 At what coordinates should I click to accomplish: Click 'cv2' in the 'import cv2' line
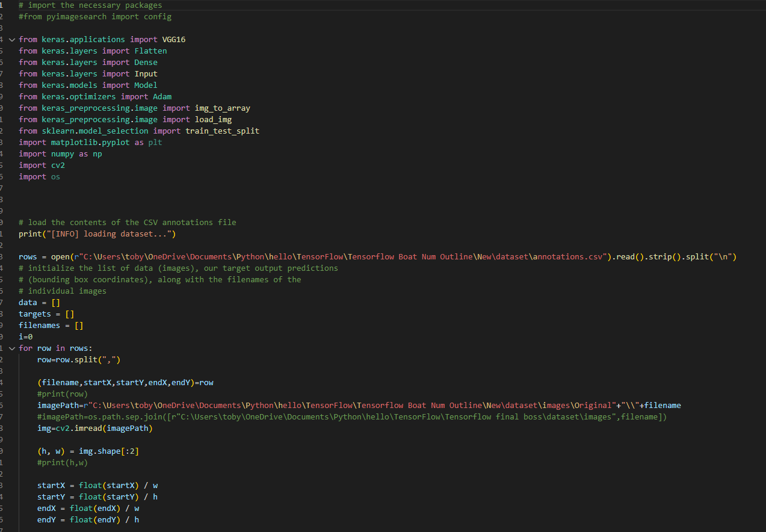58,165
